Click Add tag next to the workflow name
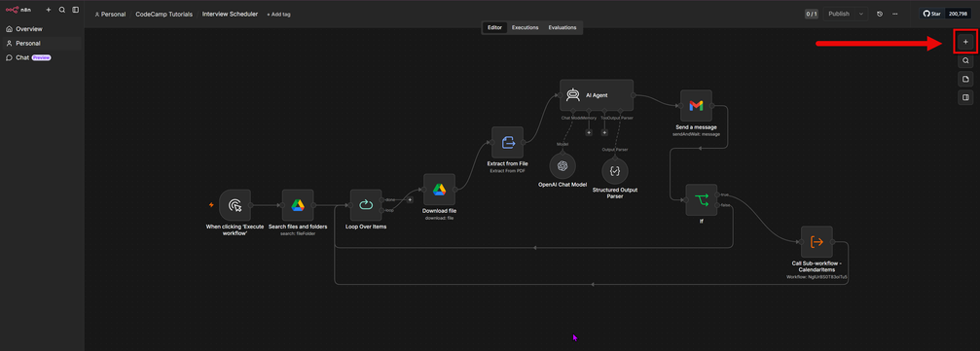Viewport: 980px width, 351px height. (278, 15)
